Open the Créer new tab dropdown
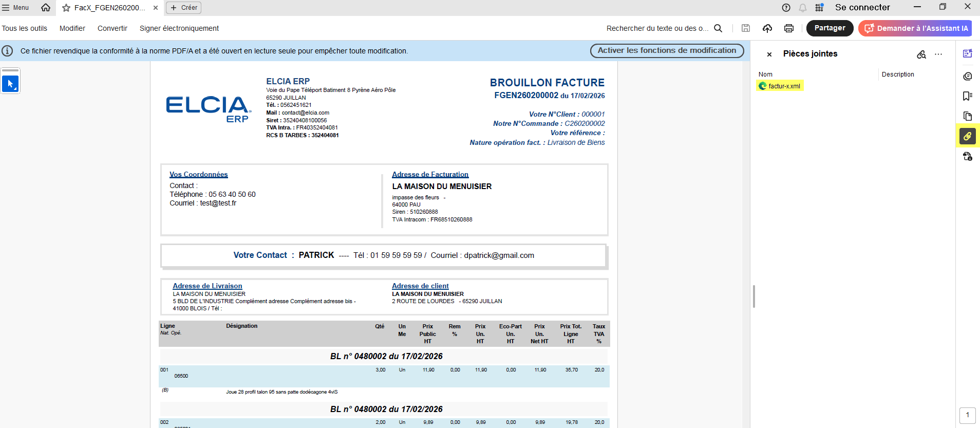 click(183, 8)
